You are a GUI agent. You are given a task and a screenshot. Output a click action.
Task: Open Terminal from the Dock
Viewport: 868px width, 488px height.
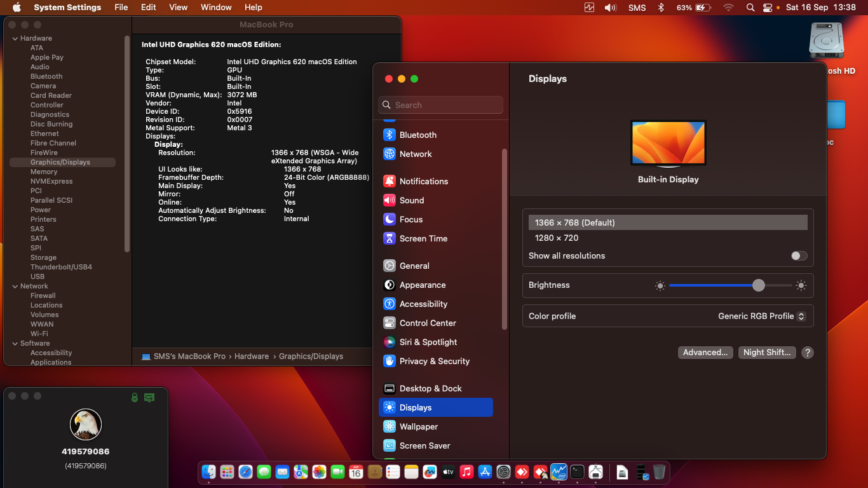(x=577, y=472)
